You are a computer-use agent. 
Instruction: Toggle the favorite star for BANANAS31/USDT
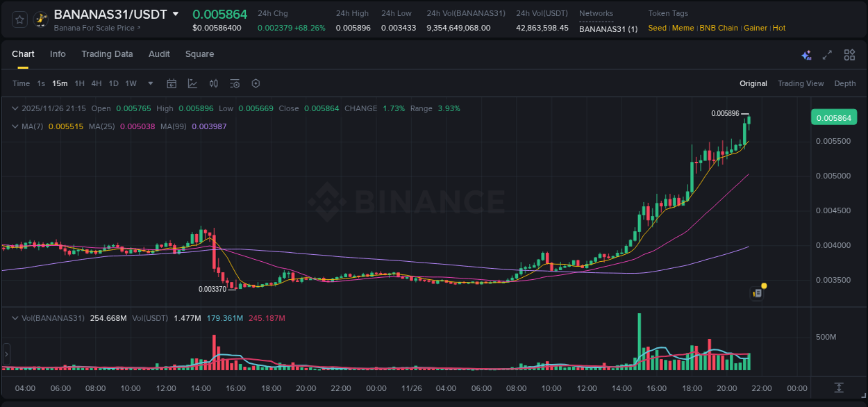(18, 19)
